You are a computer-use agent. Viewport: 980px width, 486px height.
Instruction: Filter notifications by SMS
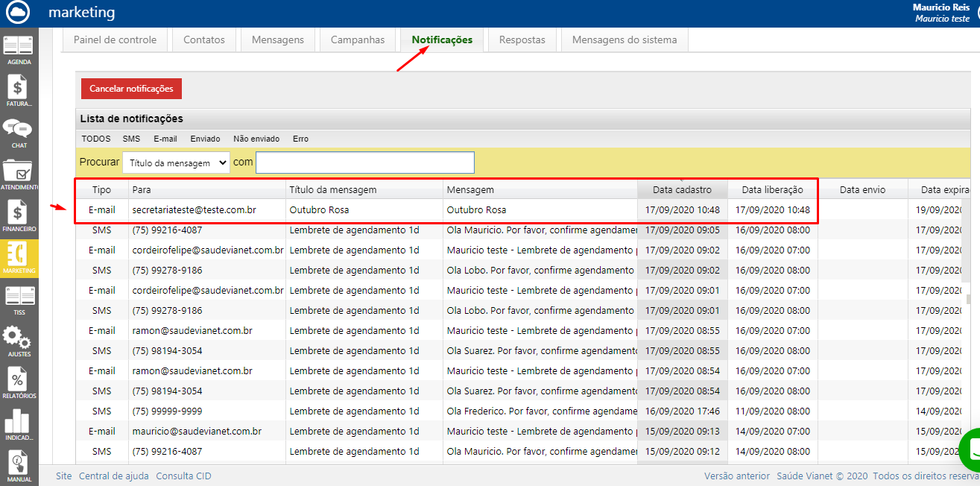click(x=131, y=139)
